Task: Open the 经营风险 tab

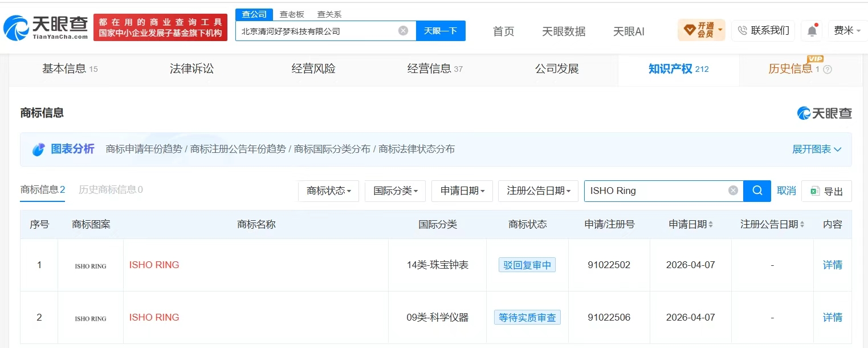Action: tap(313, 69)
